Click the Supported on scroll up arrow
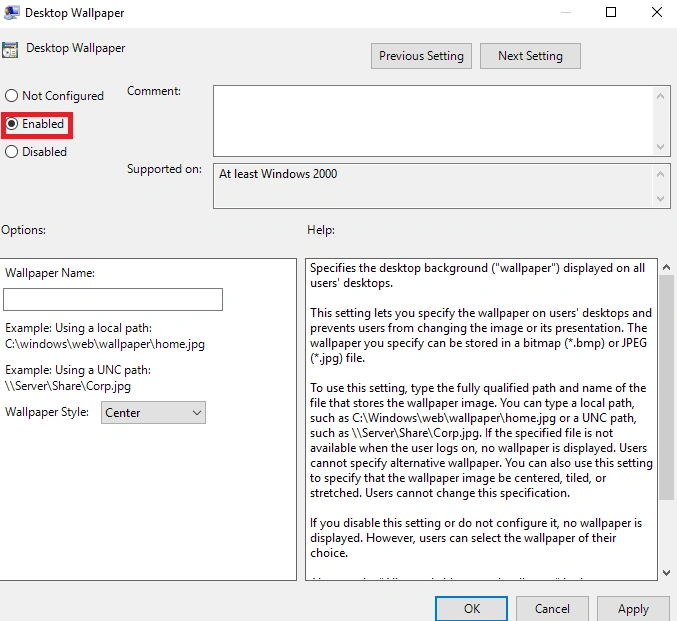 tap(660, 174)
